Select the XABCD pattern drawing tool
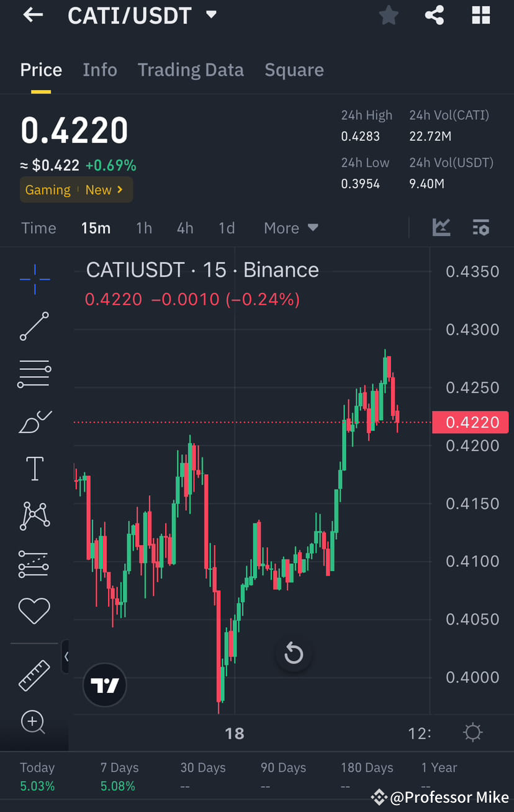 pos(34,516)
